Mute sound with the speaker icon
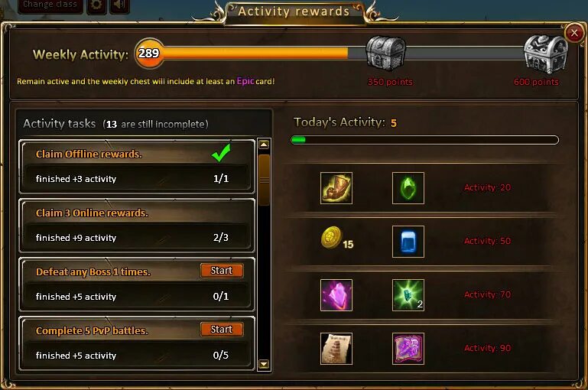 pyautogui.click(x=119, y=5)
